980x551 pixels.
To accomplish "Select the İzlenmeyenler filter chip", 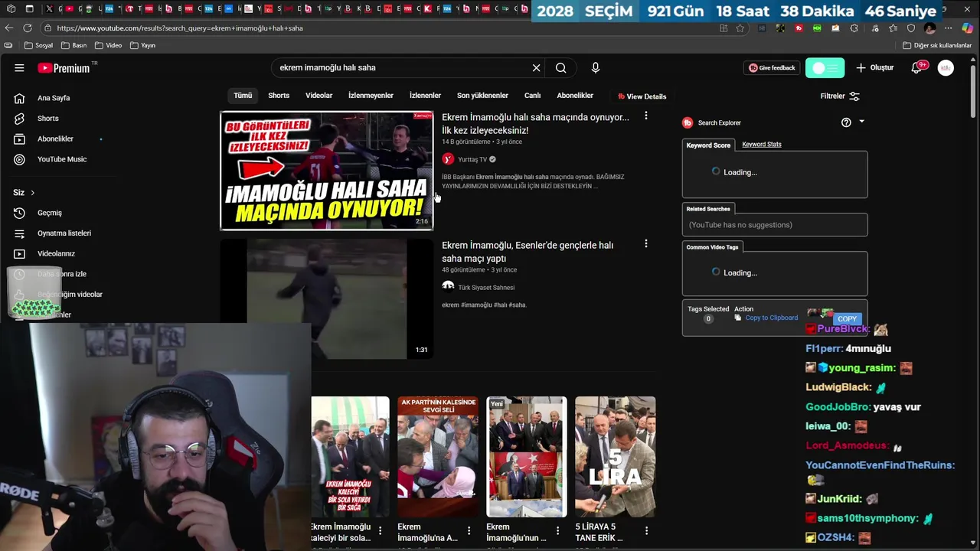I will (371, 96).
